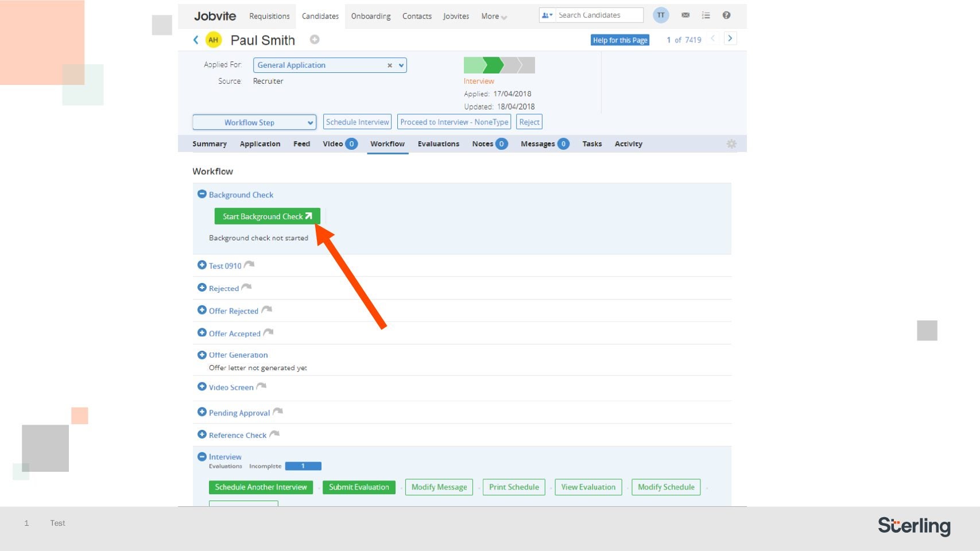Go to next candidate with right chevron

[x=730, y=38]
